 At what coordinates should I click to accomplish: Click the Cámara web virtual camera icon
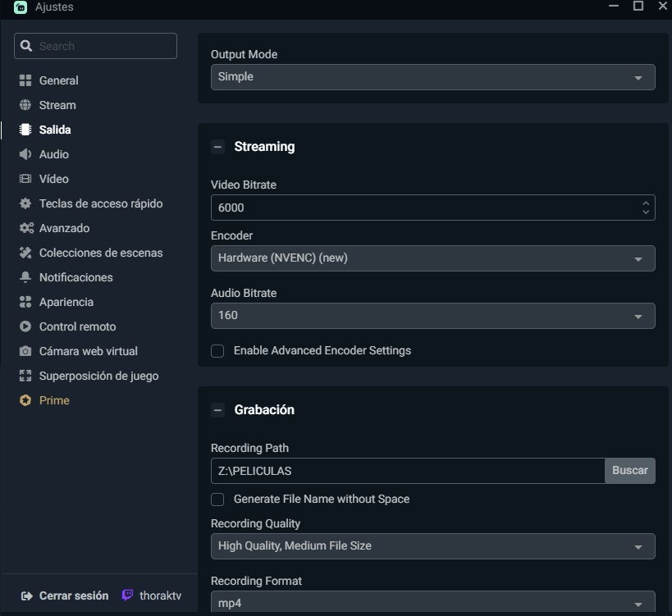tap(25, 351)
